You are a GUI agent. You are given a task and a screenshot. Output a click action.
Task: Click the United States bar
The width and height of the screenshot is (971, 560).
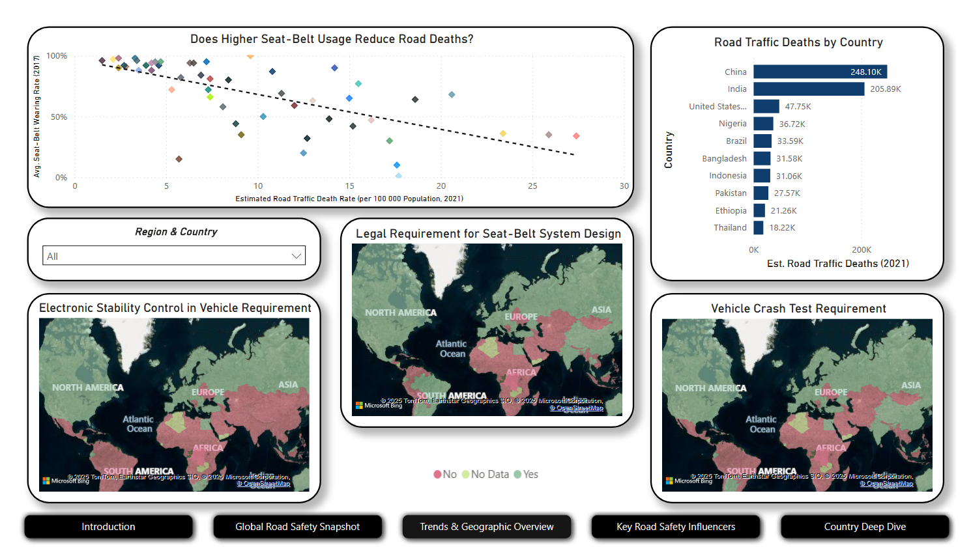pos(766,106)
